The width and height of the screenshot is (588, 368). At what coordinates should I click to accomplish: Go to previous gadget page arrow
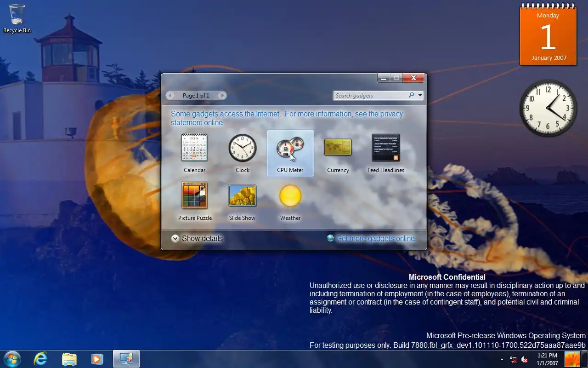click(x=170, y=96)
